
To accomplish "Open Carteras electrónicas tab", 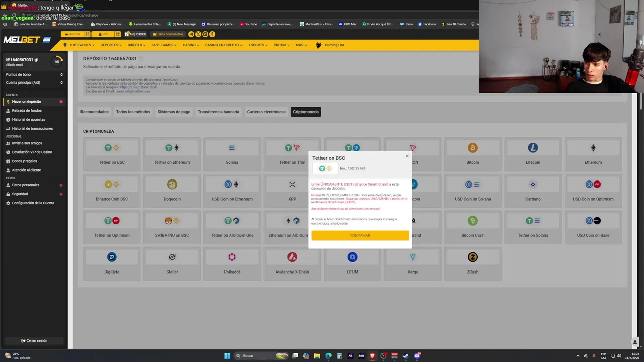I will click(266, 112).
